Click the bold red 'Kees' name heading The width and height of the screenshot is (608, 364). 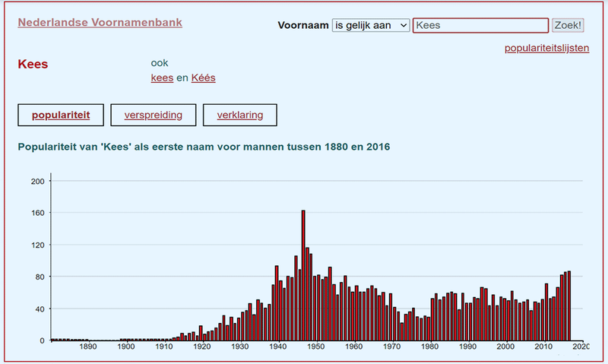[x=33, y=65]
